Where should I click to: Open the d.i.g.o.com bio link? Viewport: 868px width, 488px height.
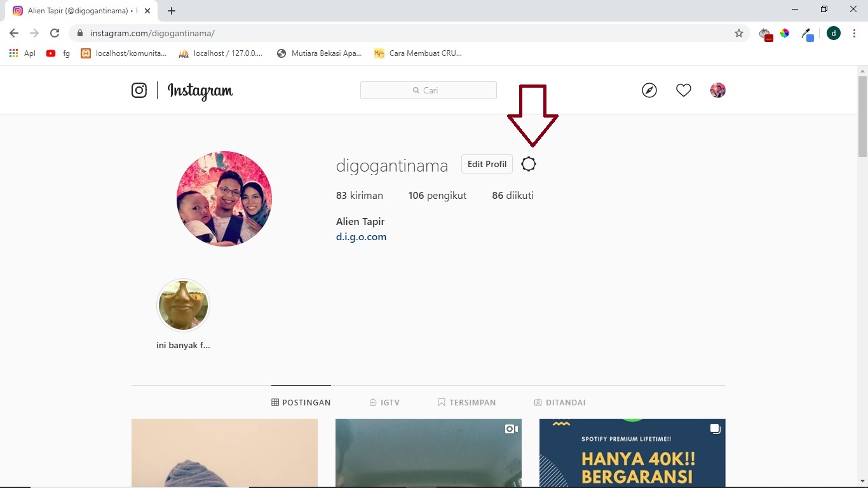pos(361,237)
